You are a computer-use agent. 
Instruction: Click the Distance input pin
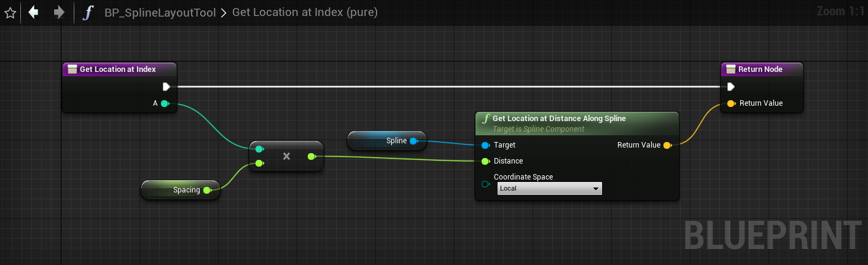pyautogui.click(x=485, y=161)
